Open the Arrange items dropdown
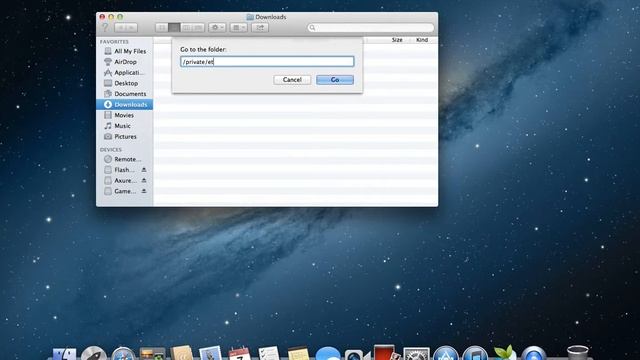640x360 pixels. pyautogui.click(x=238, y=28)
